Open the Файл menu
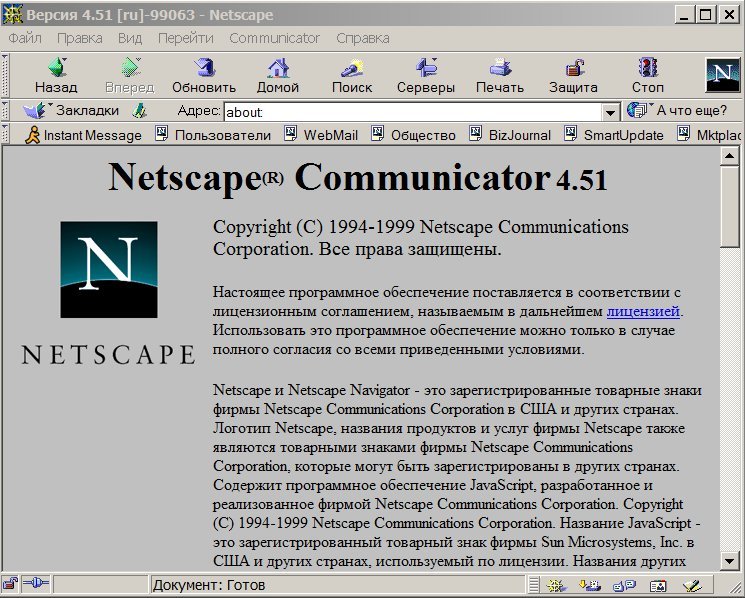This screenshot has width=745, height=598. click(25, 38)
